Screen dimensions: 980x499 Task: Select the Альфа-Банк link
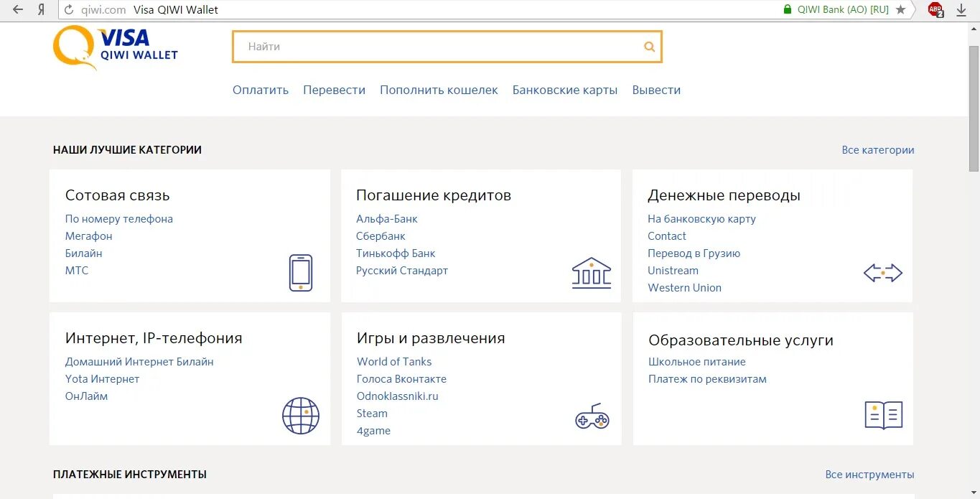point(387,219)
